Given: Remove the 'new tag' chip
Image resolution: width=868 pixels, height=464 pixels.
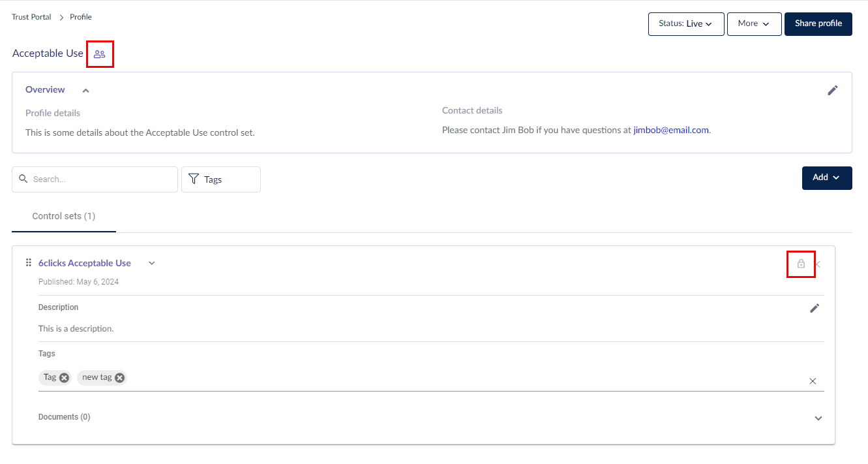Looking at the screenshot, I should 120,377.
